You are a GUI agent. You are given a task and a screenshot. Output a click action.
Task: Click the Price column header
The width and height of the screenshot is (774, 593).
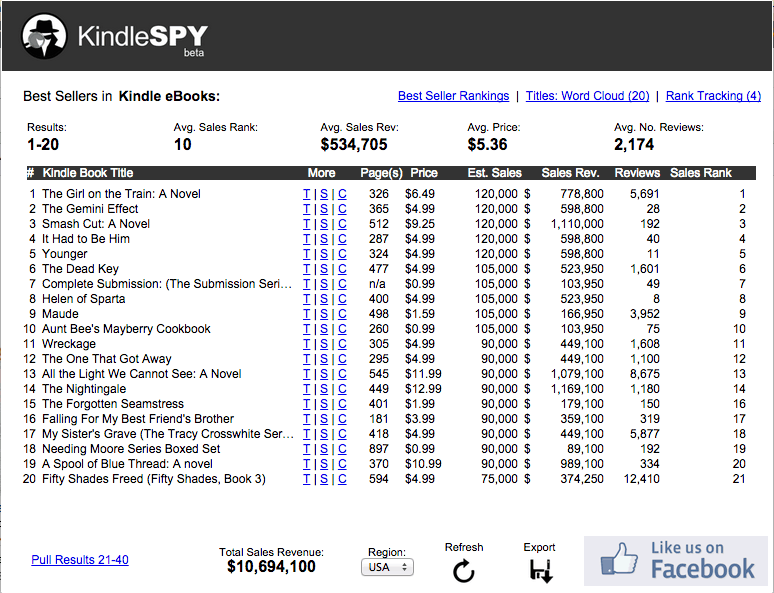pos(424,173)
